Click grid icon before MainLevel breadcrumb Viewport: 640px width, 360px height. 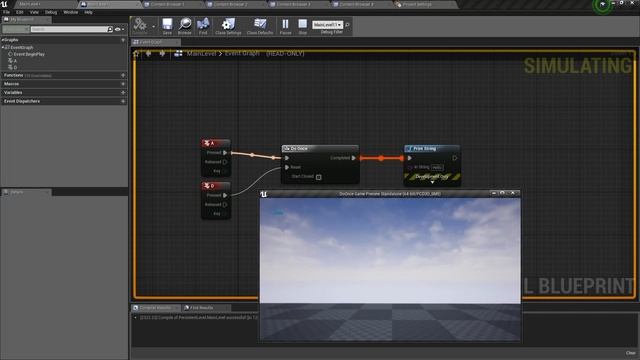point(178,53)
